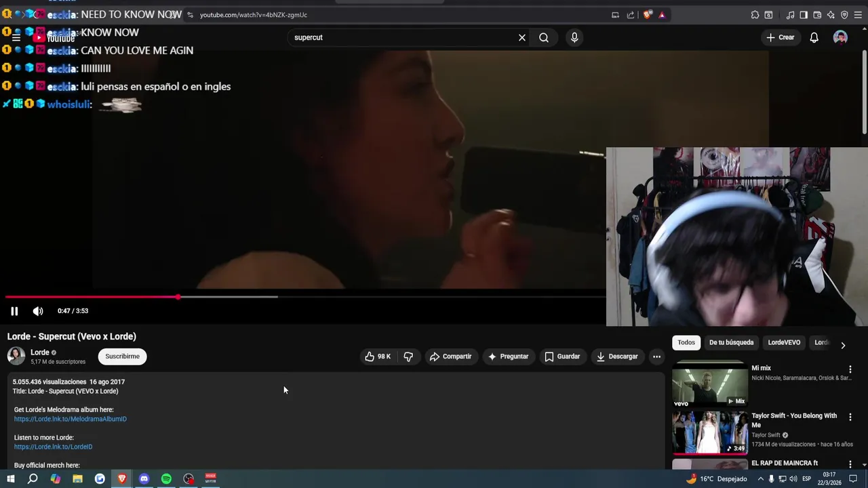Open options for You Belong With Me
868x488 pixels.
click(850, 418)
